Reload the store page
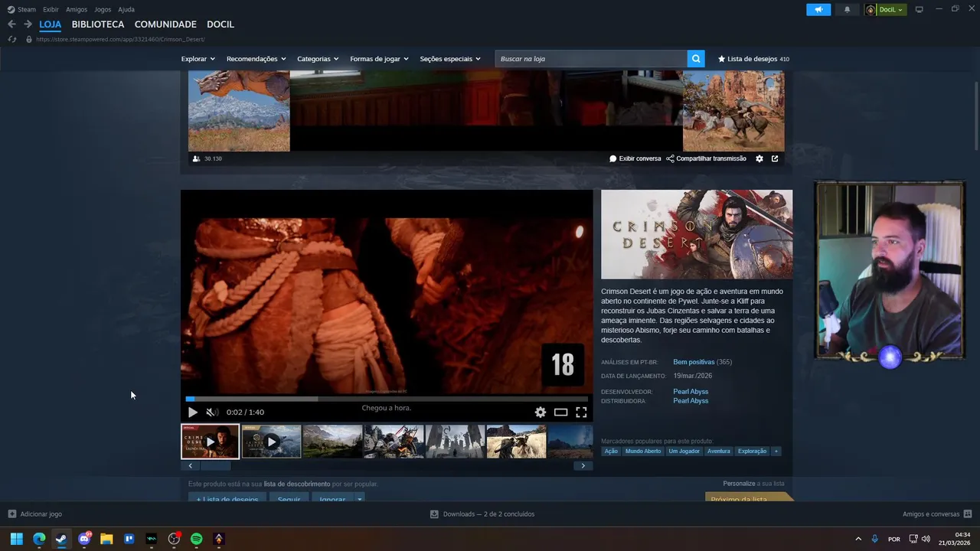980x551 pixels. click(11, 39)
